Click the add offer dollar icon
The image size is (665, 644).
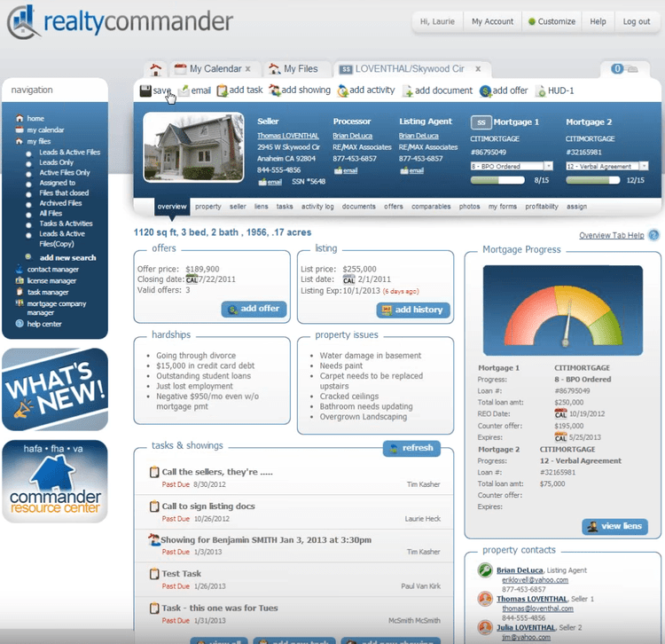(x=485, y=90)
